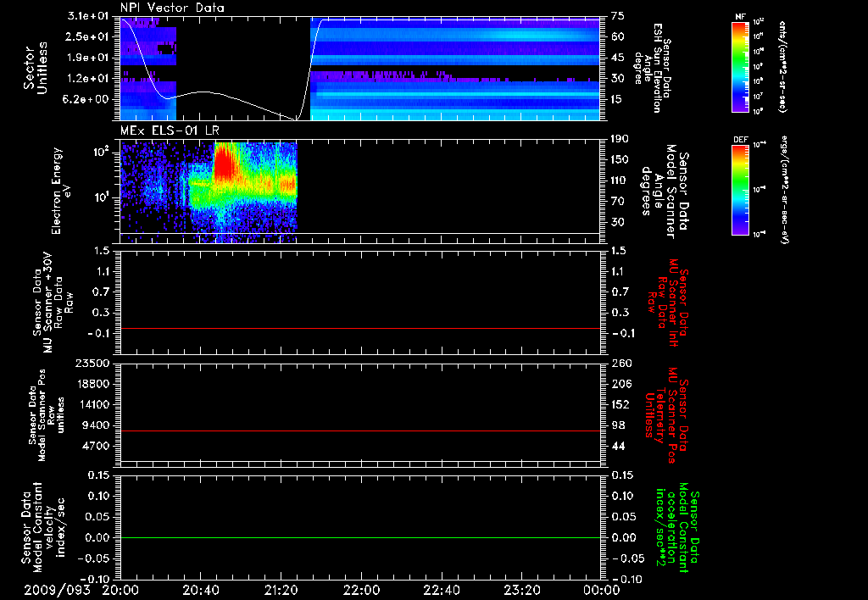
Task: Click the "4700" scanner position tick label
Action: (97, 446)
